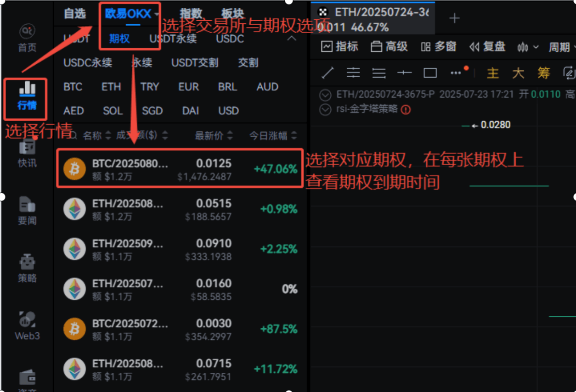Filter by EUR currency

[188, 87]
